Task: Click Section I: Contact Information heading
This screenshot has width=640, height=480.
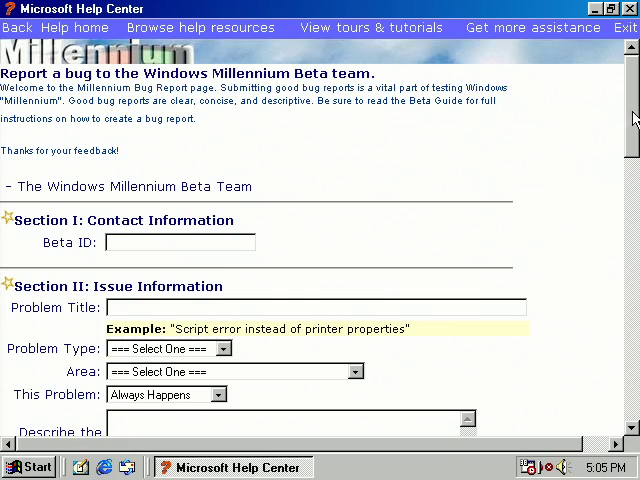Action: click(124, 220)
